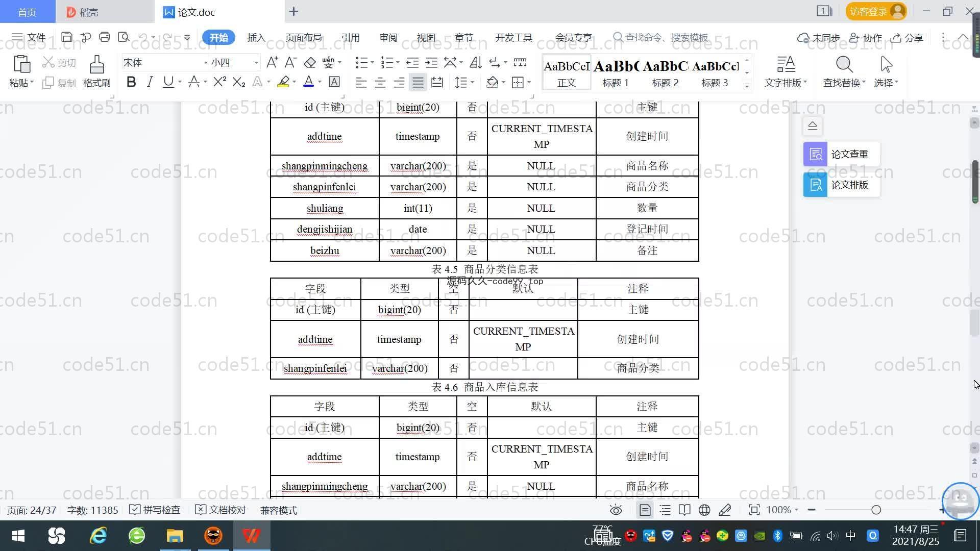Switch to 审阅 Review tab

pyautogui.click(x=388, y=37)
